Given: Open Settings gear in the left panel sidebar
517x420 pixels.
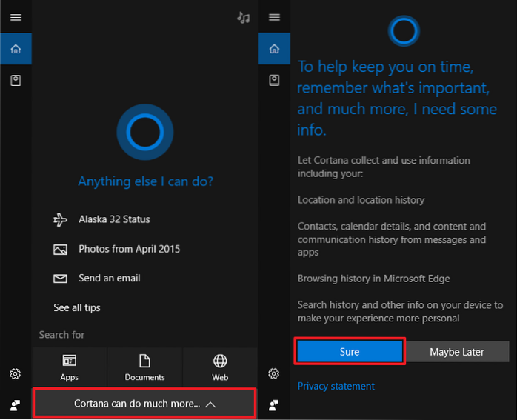Looking at the screenshot, I should pos(16,374).
